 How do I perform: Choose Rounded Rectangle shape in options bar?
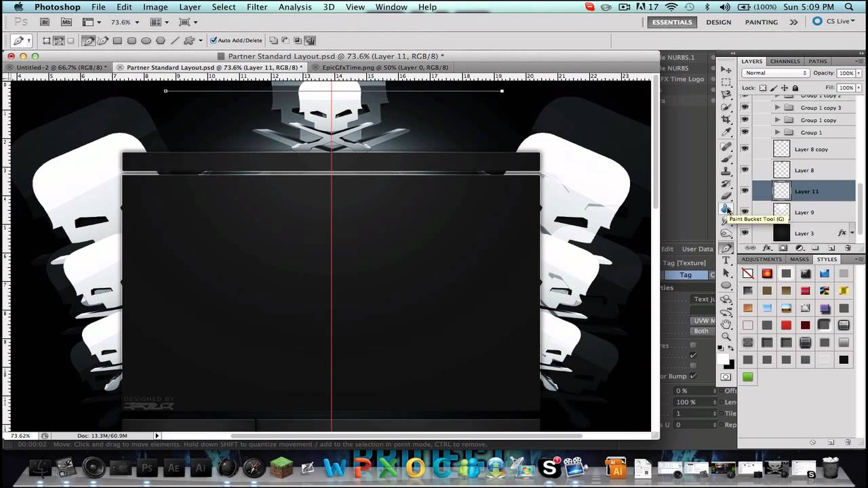pos(132,41)
